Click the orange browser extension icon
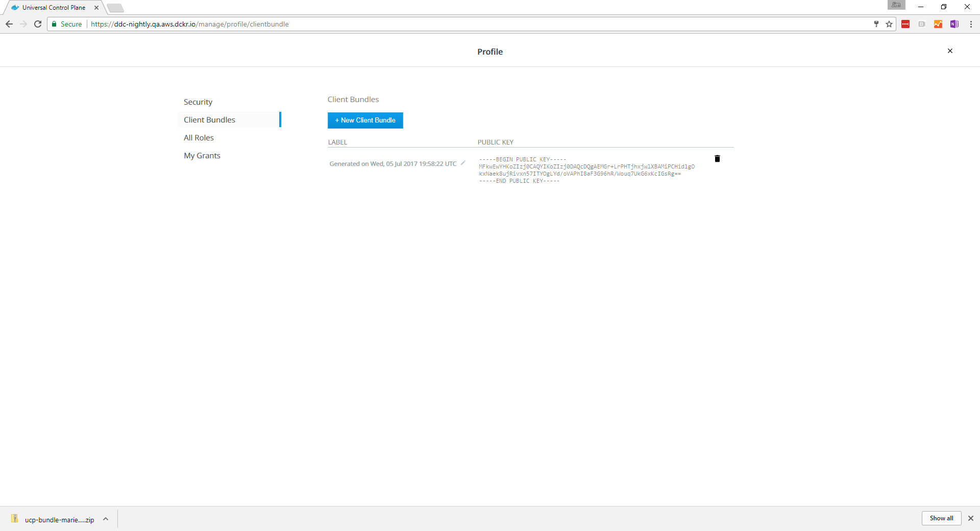Screen dimensions: 980x531 [x=938, y=24]
